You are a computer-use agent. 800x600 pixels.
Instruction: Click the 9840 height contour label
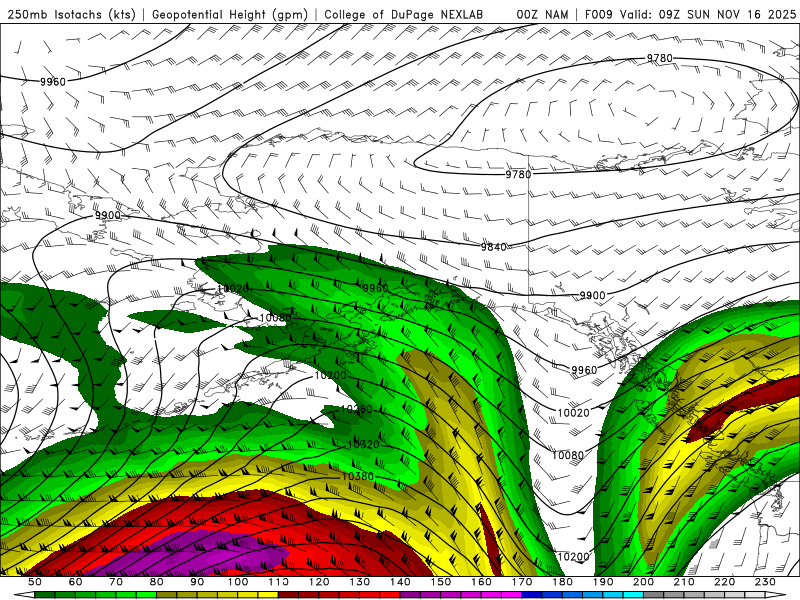(x=493, y=247)
